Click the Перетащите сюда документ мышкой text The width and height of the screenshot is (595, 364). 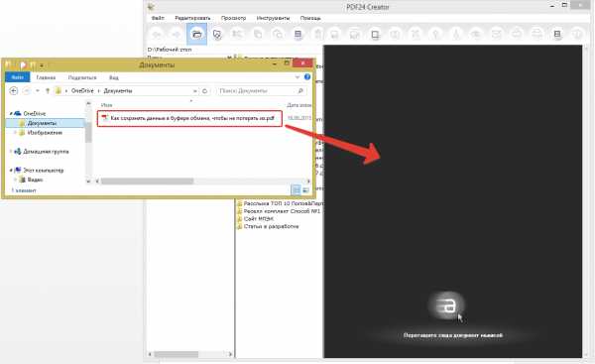click(453, 335)
